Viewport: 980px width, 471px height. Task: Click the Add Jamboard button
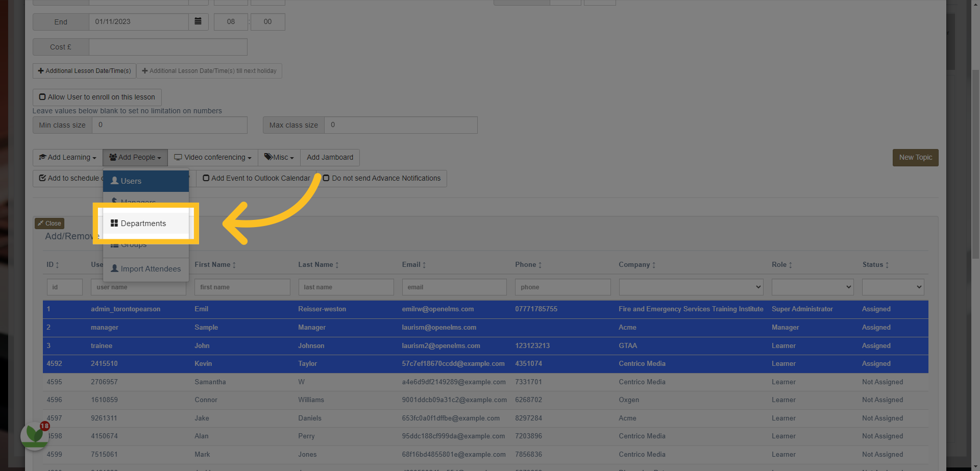tap(330, 158)
